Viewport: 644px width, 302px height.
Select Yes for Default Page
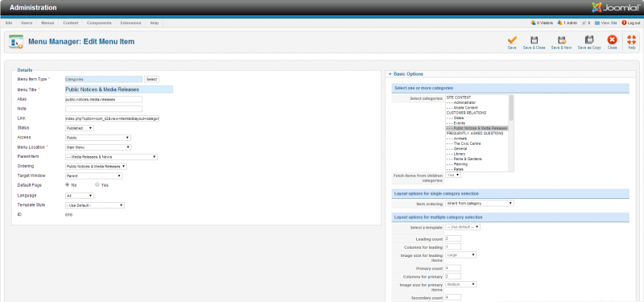(x=97, y=185)
